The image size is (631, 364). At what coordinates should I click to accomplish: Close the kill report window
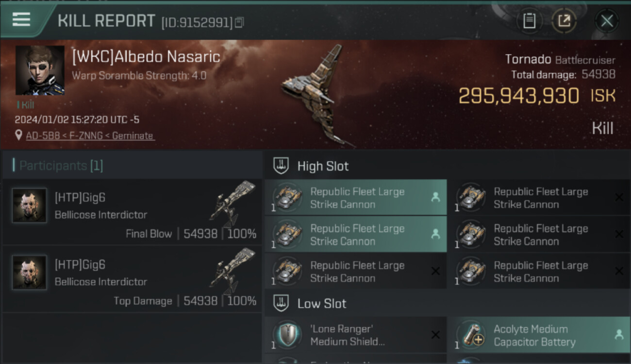[607, 21]
